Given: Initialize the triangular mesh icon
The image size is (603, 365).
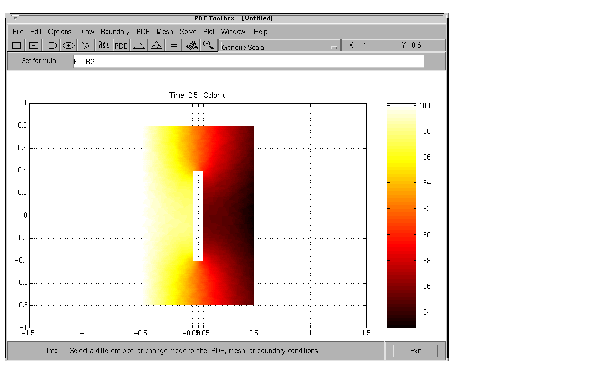Looking at the screenshot, I should click(138, 45).
